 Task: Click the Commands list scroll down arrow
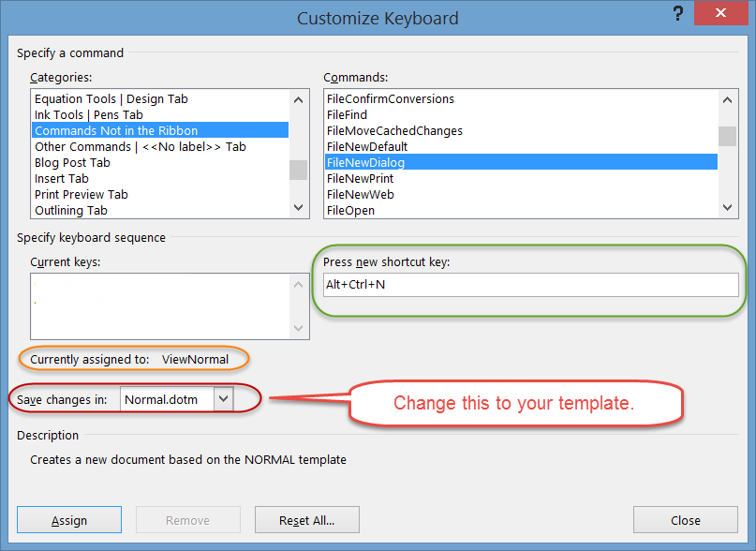pos(727,207)
